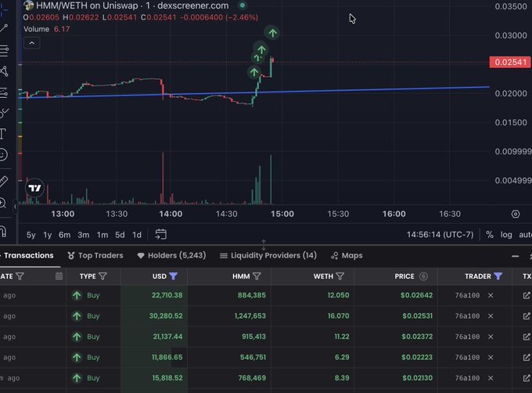Collapse the drawing toolbar side arrow

15,207
